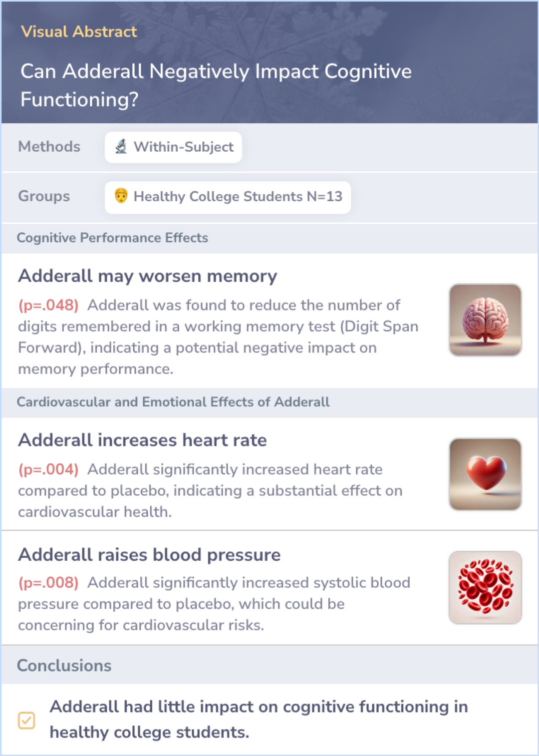539x756 pixels.
Task: Click the Groups row label
Action: 44,196
